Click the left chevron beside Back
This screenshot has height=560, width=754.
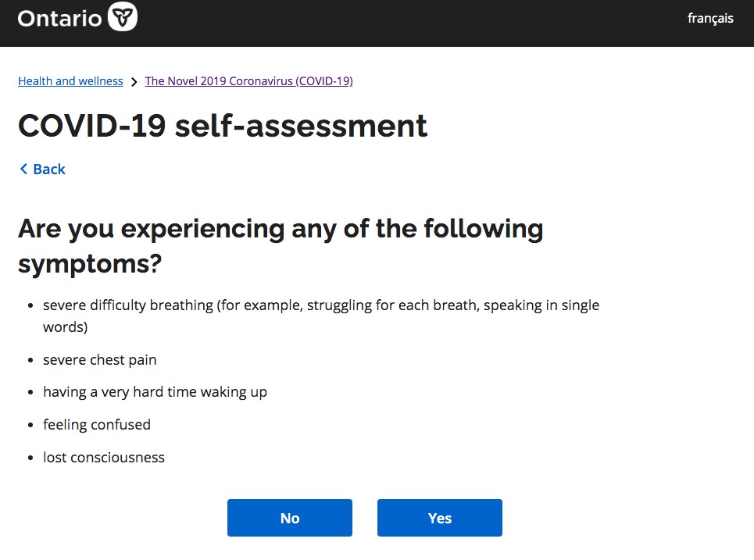point(23,169)
